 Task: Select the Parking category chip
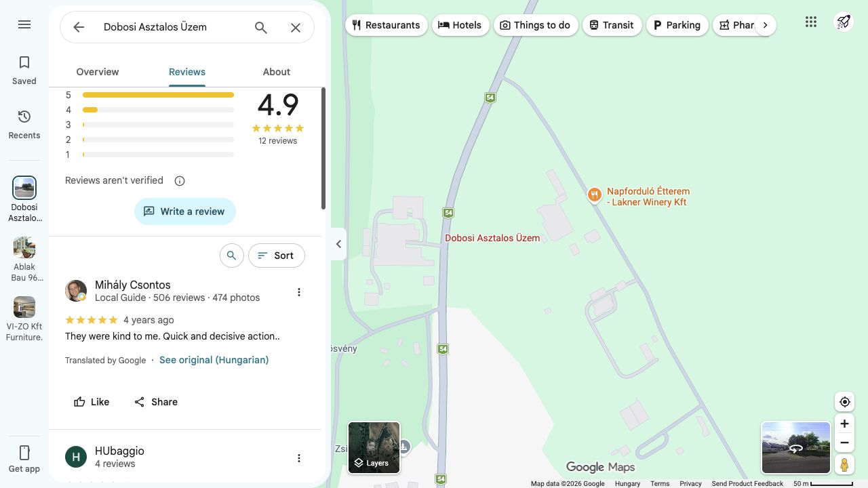pos(677,25)
